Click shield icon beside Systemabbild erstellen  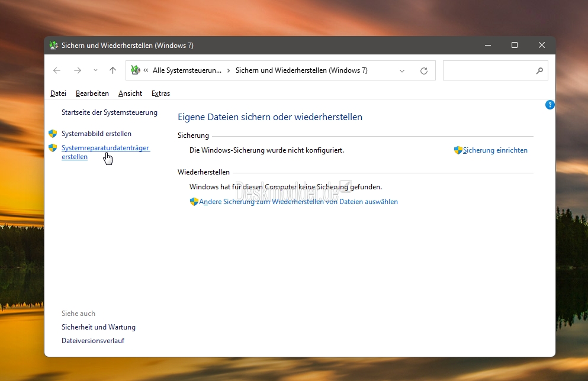(x=53, y=133)
